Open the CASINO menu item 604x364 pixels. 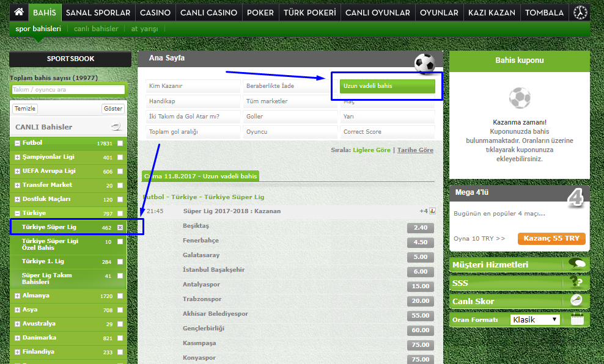(x=155, y=12)
